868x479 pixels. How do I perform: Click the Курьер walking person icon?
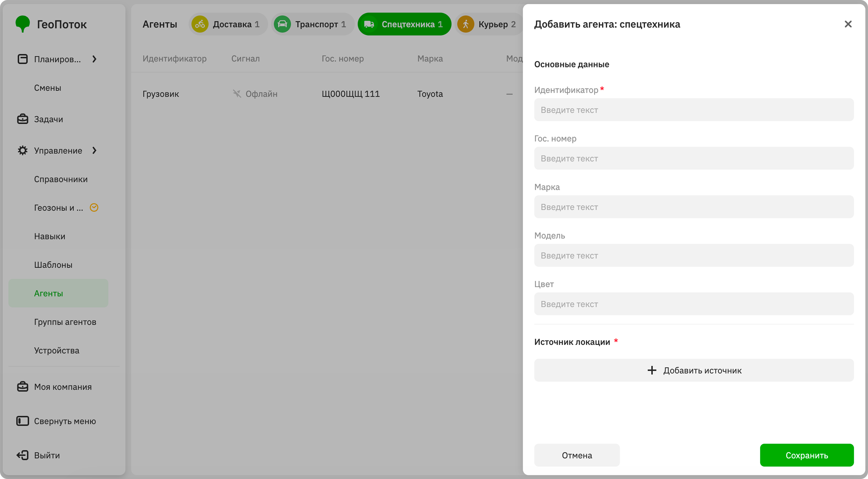(x=466, y=24)
